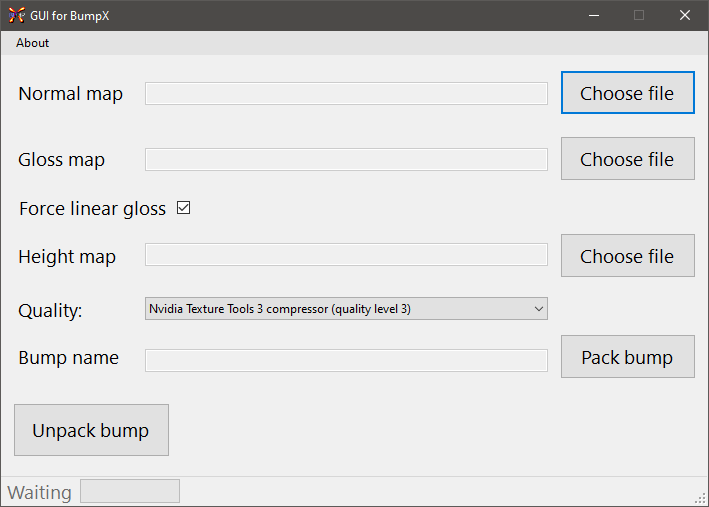Choose file for Normal map
Image resolution: width=709 pixels, height=507 pixels.
[627, 93]
